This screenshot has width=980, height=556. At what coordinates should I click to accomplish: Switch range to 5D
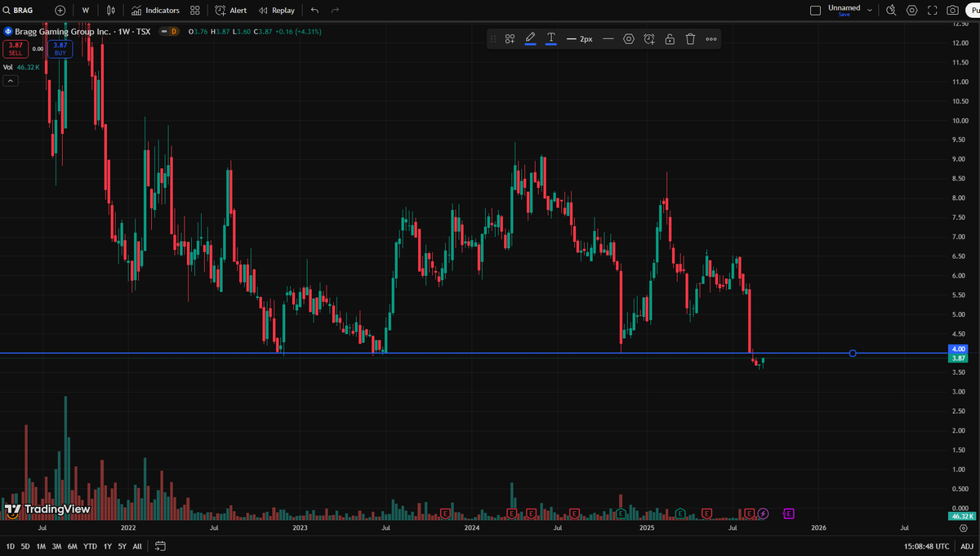pyautogui.click(x=25, y=546)
